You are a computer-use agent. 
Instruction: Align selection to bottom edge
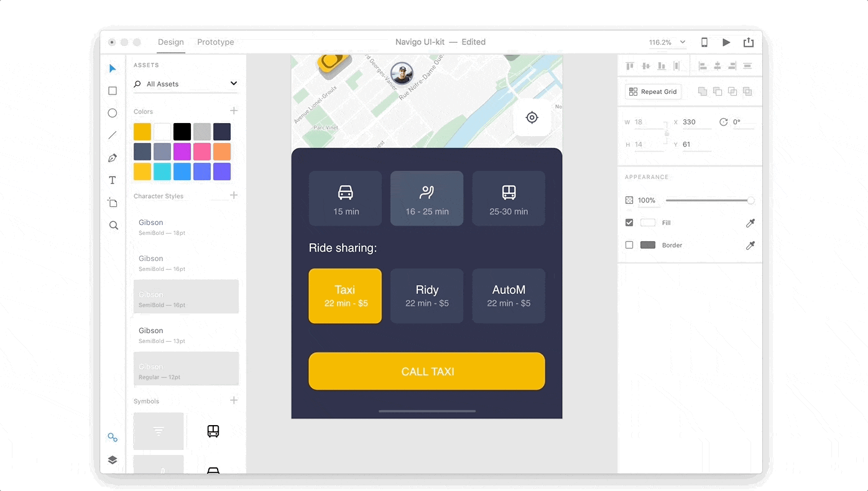pyautogui.click(x=662, y=66)
